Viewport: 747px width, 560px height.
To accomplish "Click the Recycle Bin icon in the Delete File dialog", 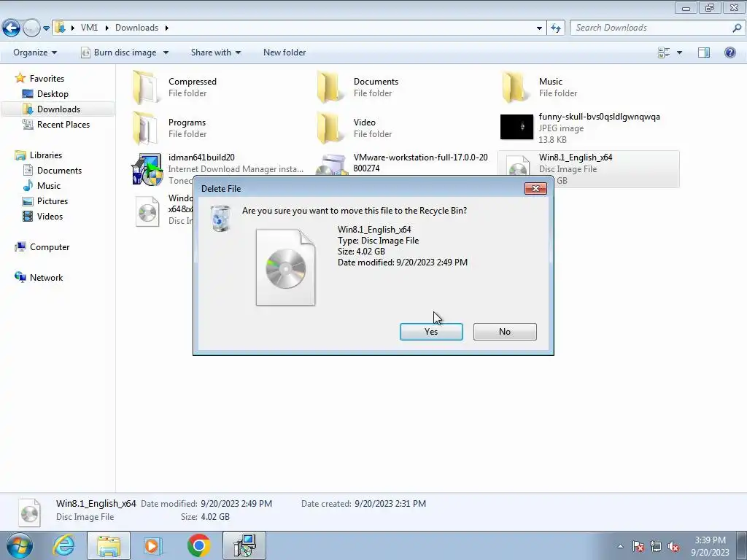I will click(220, 219).
